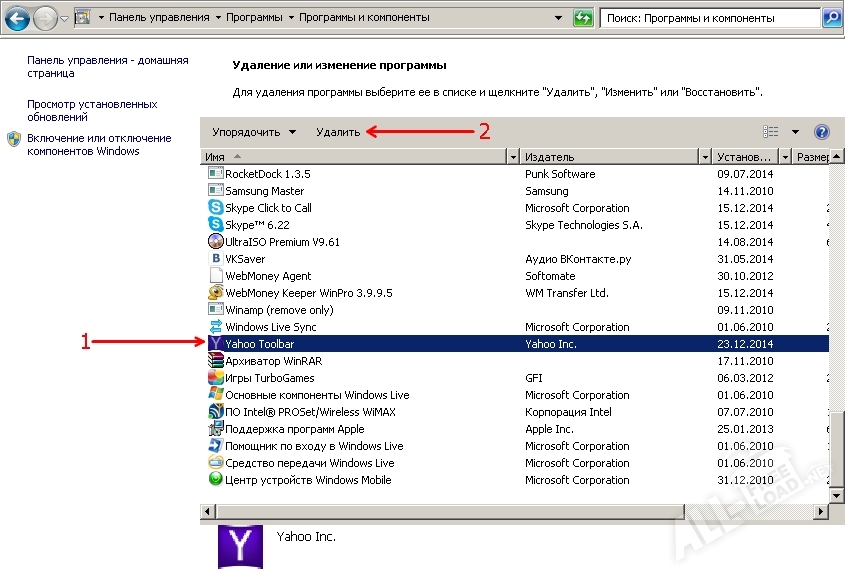The image size is (845, 573).
Task: Click the WebMoney Keeper WinPro icon
Action: (x=216, y=293)
